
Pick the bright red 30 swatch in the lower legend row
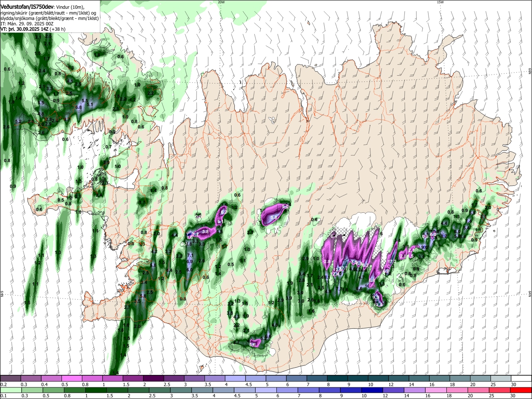coord(521,390)
